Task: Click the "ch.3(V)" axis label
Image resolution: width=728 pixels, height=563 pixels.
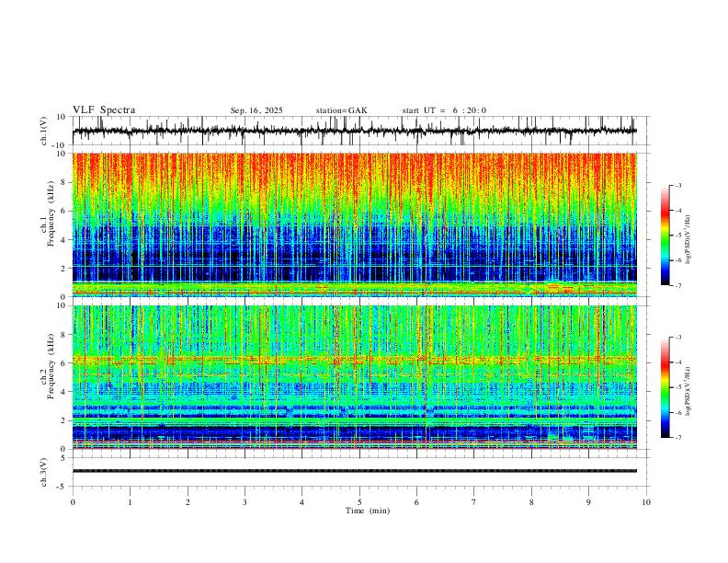Action: (44, 472)
